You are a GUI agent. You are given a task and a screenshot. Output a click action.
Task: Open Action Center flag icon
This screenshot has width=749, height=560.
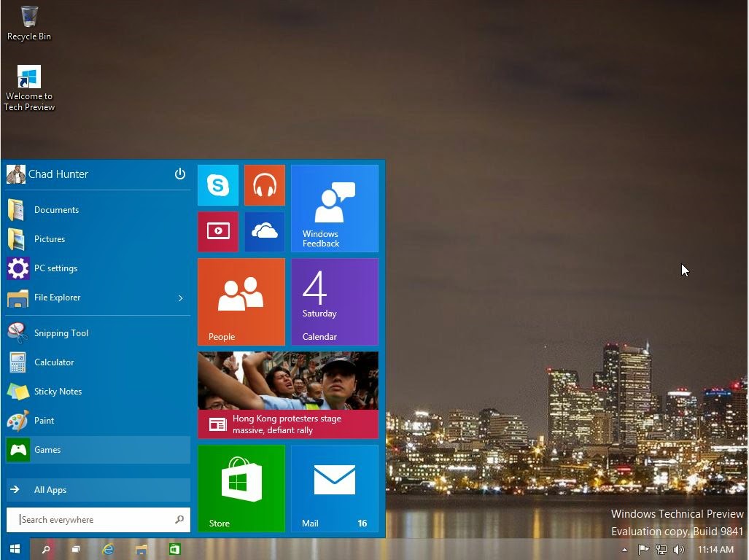[x=643, y=550]
